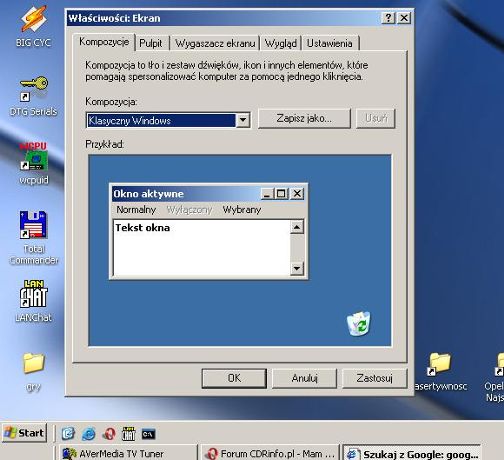Click the help question mark button
504x460 pixels.
pos(388,18)
